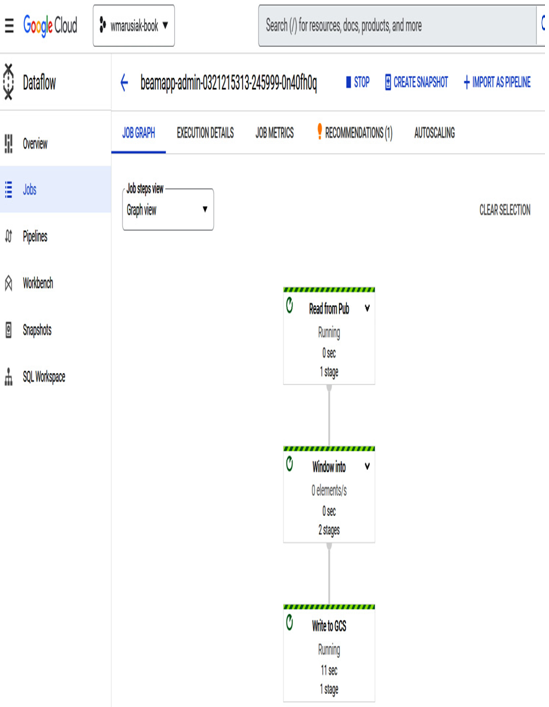Expand the Read from Pub step
The image size is (549, 707).
click(x=367, y=308)
